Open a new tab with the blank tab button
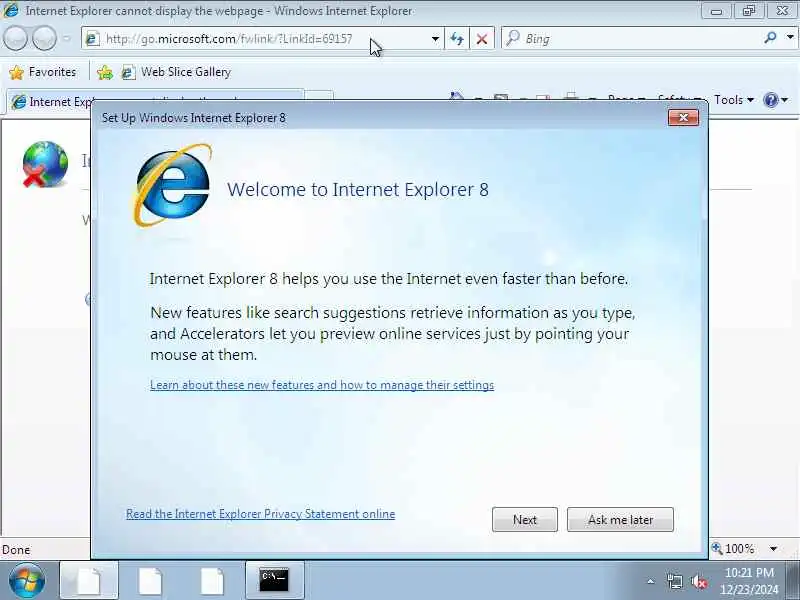Image resolution: width=800 pixels, height=600 pixels. pyautogui.click(x=319, y=95)
